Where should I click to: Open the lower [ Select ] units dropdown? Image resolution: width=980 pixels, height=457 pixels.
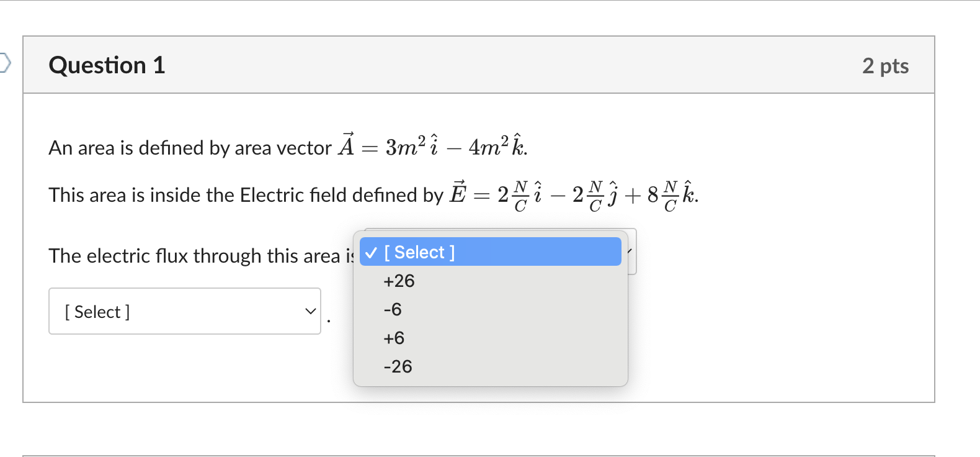point(184,311)
